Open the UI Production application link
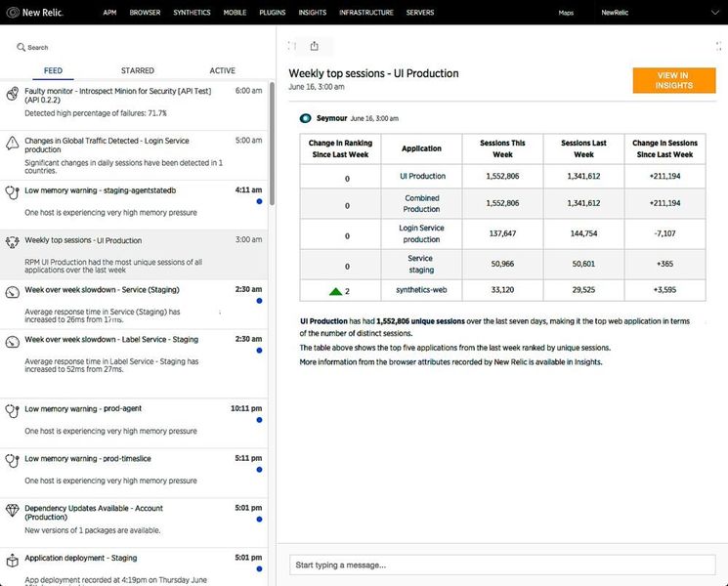This screenshot has width=728, height=586. point(422,176)
